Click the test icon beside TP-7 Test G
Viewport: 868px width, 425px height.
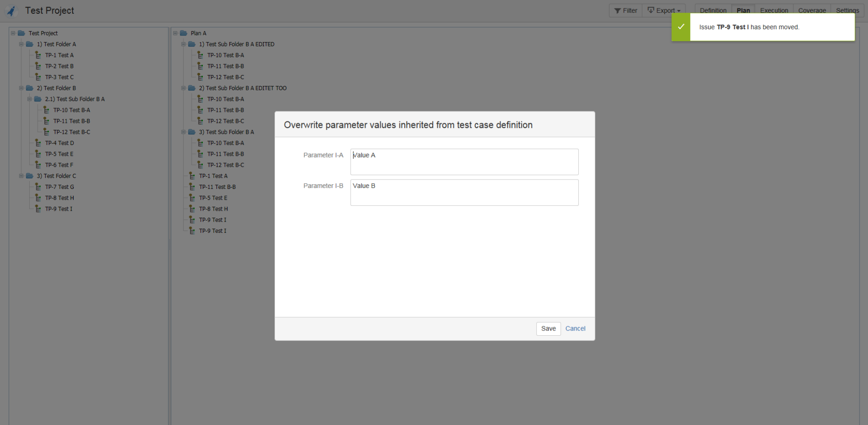tap(38, 187)
